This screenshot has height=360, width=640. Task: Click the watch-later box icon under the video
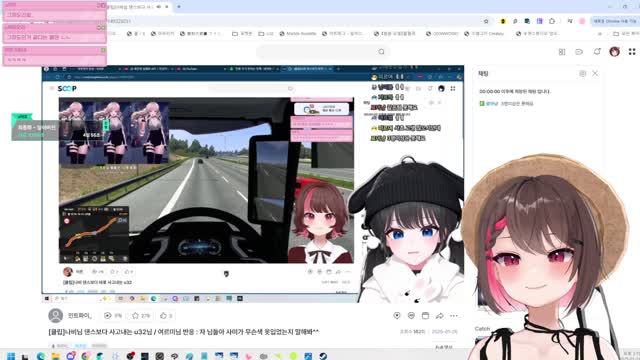pos(425,316)
